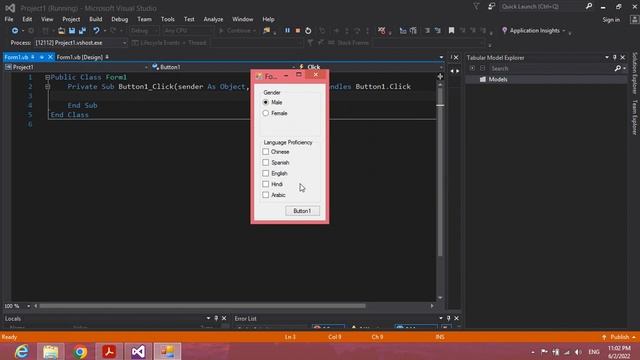Collapse the Public Class Form1 region
This screenshot has width=640, height=360.
[x=47, y=77]
